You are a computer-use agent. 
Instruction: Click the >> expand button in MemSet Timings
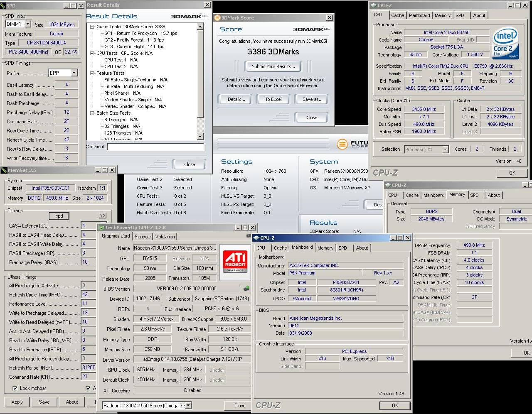pos(103,216)
